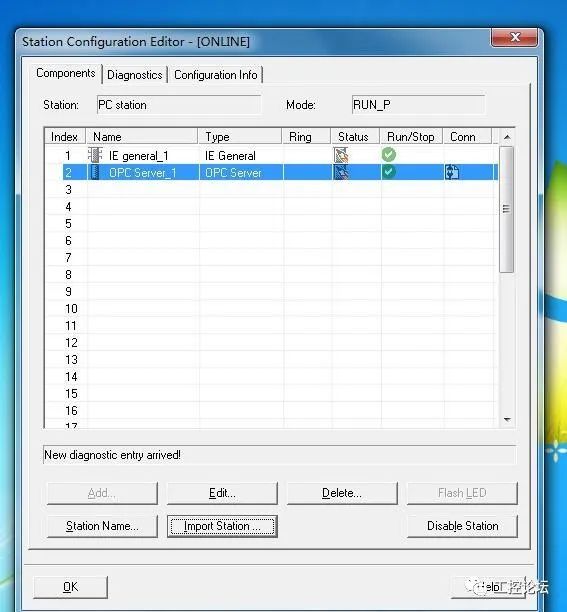Click the Flash LED button

click(462, 493)
